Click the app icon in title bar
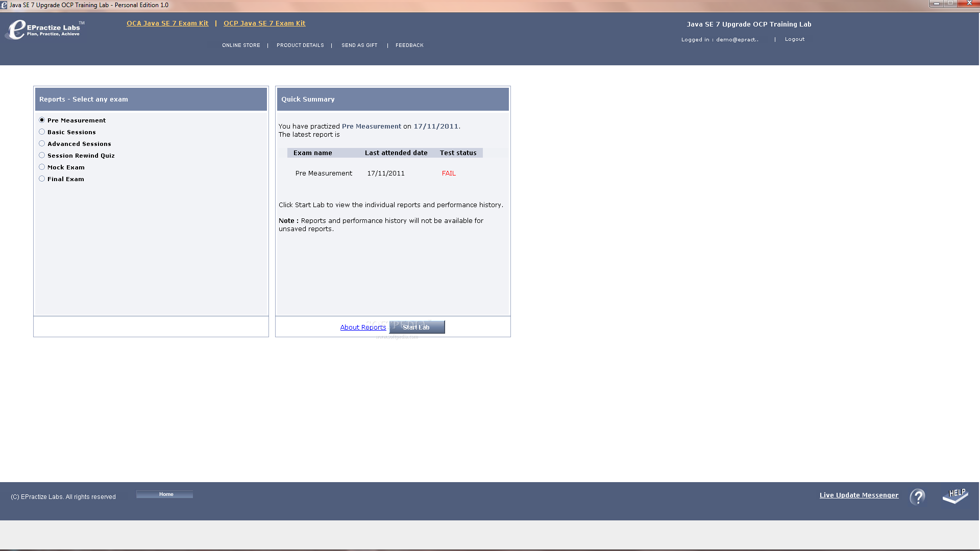The width and height of the screenshot is (980, 551). pos(4,5)
